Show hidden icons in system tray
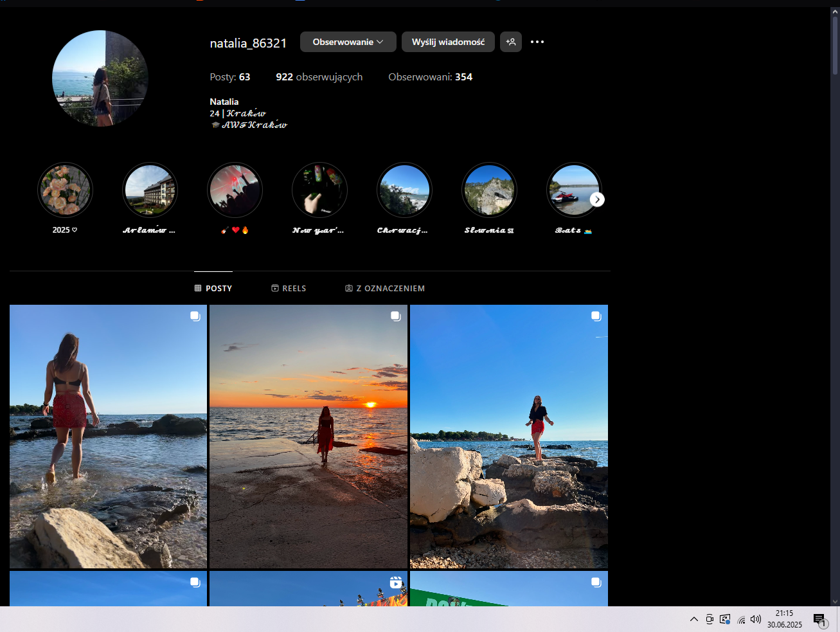The width and height of the screenshot is (840, 632). [694, 619]
